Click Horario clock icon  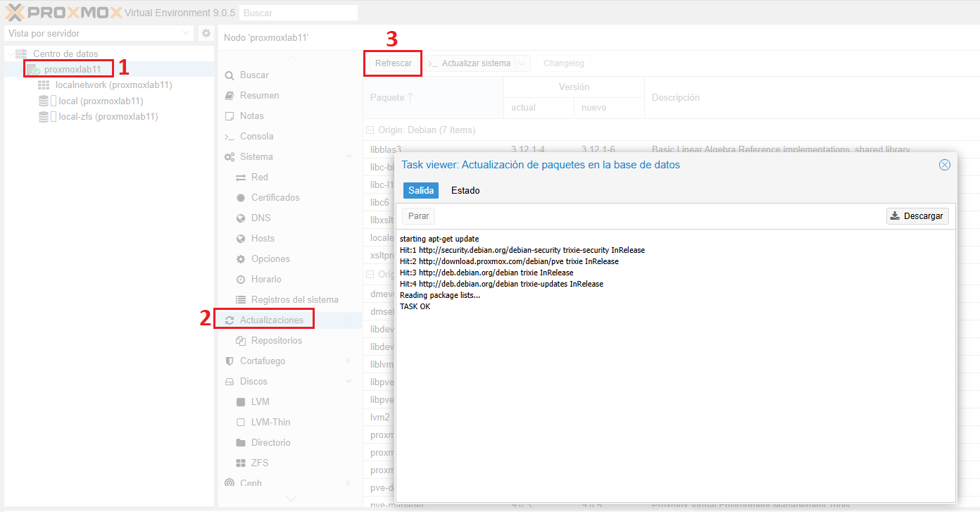(x=241, y=279)
